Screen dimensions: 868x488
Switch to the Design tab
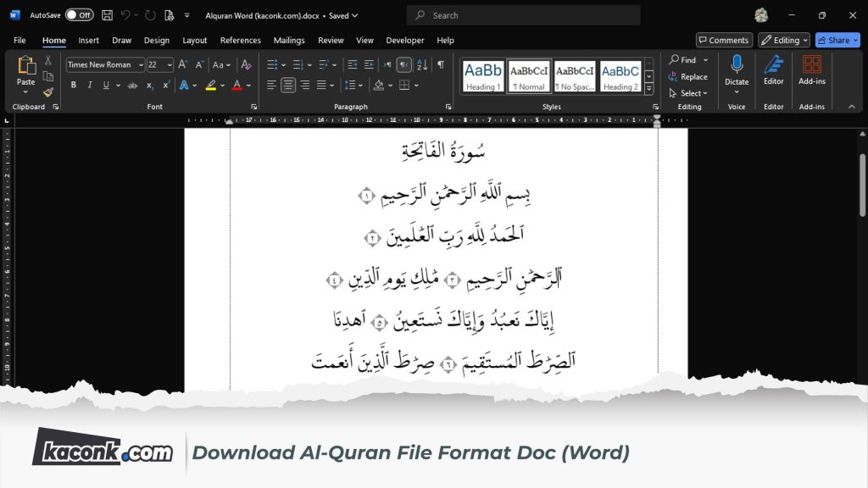click(157, 40)
